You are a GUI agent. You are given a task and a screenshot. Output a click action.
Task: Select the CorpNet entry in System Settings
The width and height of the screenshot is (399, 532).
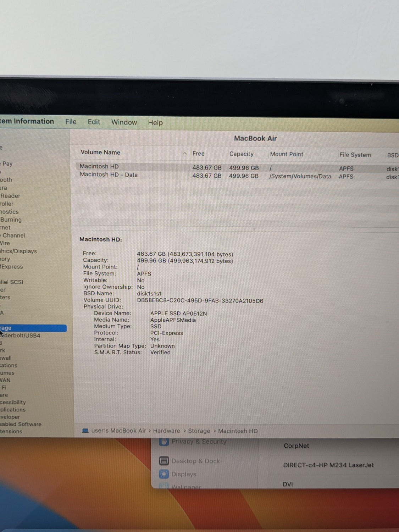tap(297, 446)
